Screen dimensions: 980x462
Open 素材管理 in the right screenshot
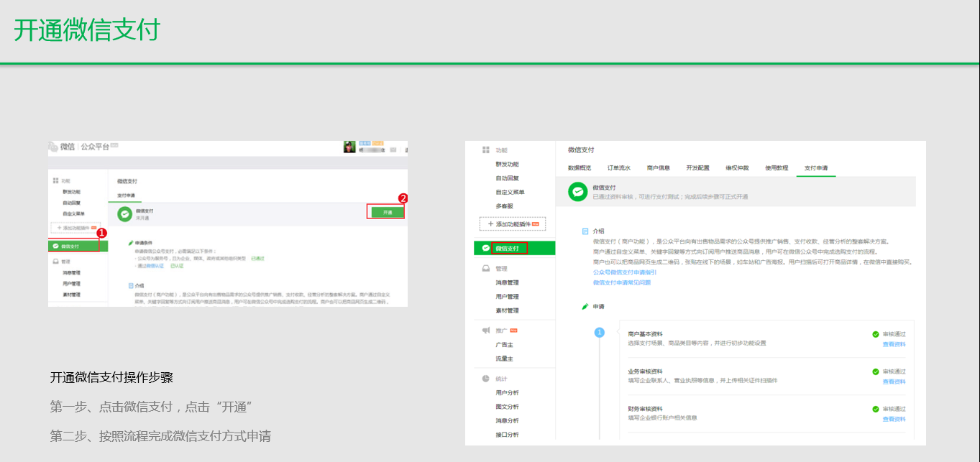click(507, 311)
